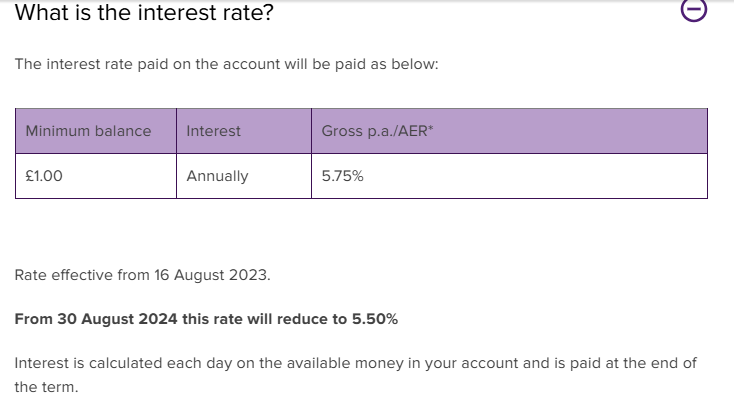This screenshot has width=734, height=409.
Task: Click the 'Rate effective from 16 August 2023' text
Action: 142,275
